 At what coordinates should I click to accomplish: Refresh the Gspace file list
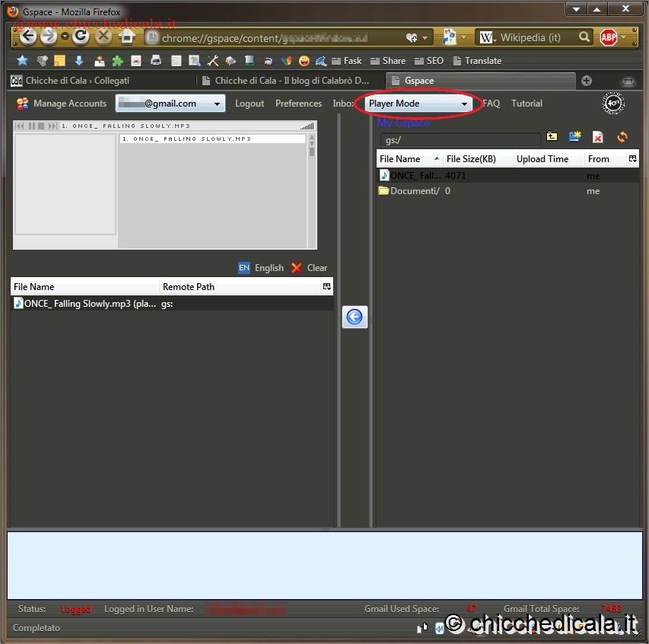pyautogui.click(x=622, y=137)
